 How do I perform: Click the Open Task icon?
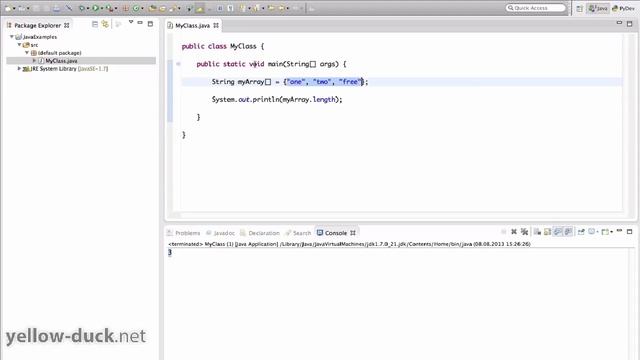(162, 8)
